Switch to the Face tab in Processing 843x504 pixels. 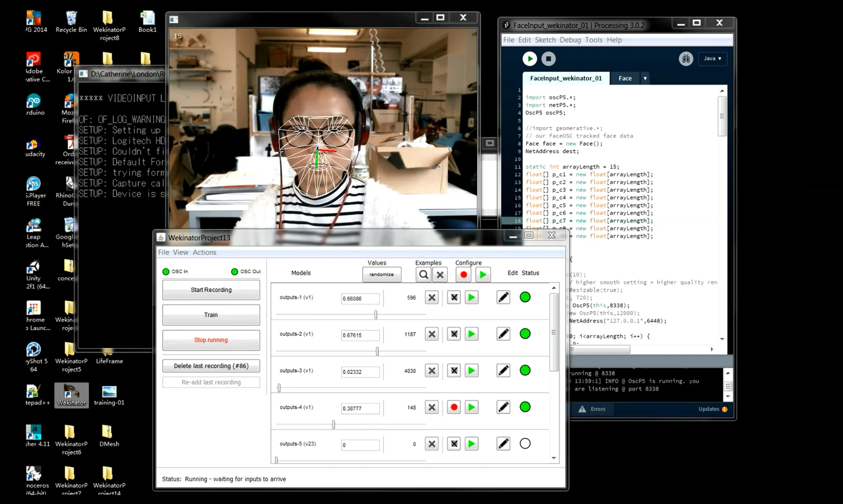click(x=625, y=78)
